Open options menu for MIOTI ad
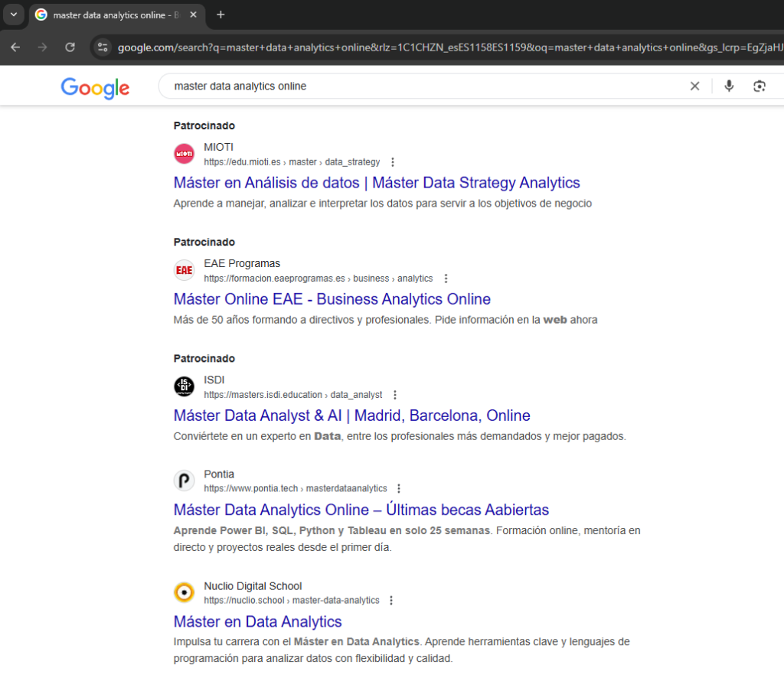Image resolution: width=784 pixels, height=678 pixels. (393, 162)
